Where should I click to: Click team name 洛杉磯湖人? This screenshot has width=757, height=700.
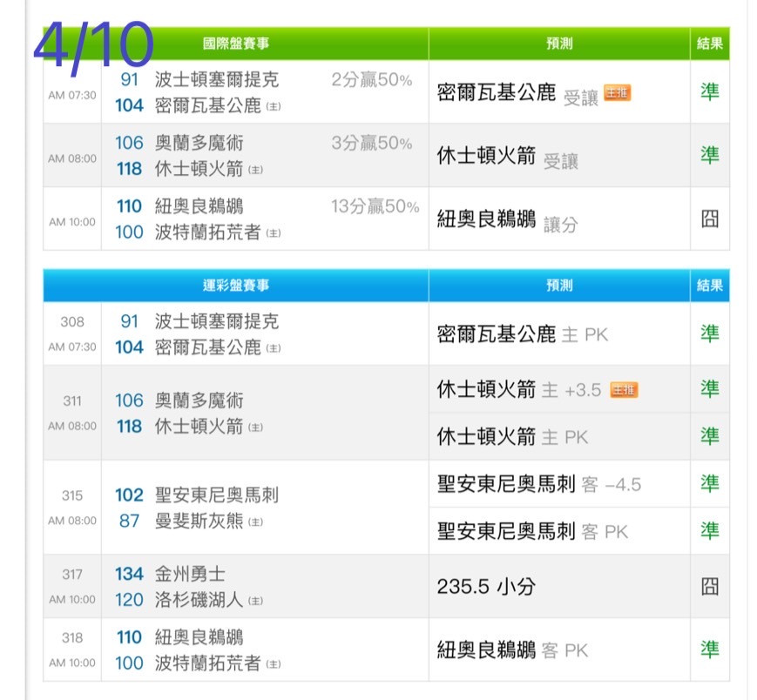(x=199, y=600)
